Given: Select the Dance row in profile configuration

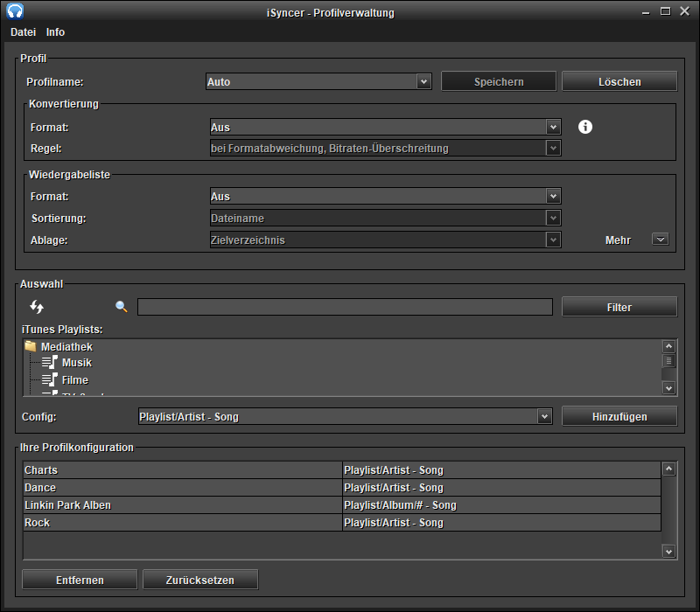Looking at the screenshot, I should 342,488.
